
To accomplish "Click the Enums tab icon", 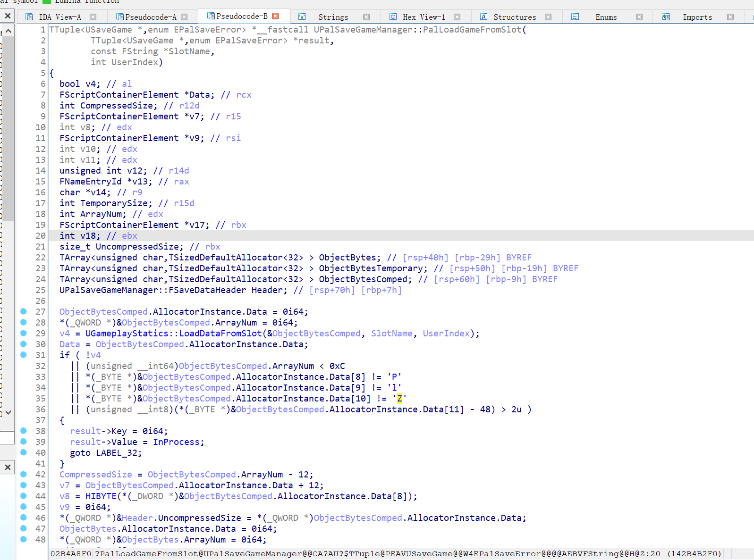I will click(x=575, y=17).
